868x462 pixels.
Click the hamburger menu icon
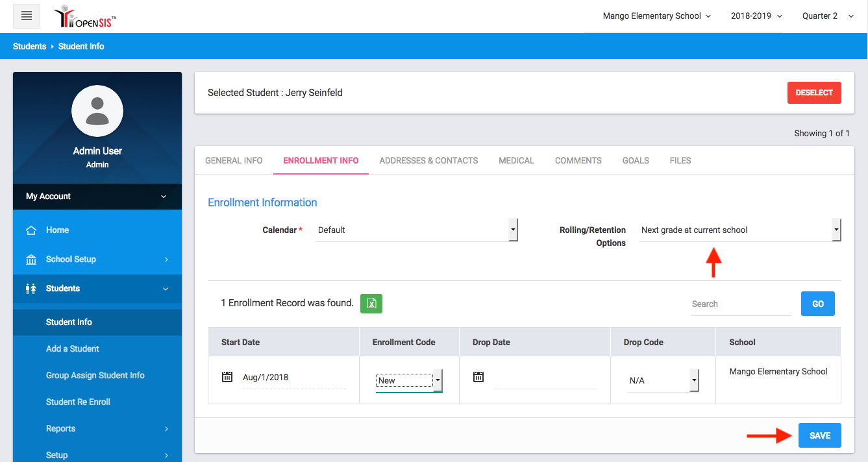[27, 16]
